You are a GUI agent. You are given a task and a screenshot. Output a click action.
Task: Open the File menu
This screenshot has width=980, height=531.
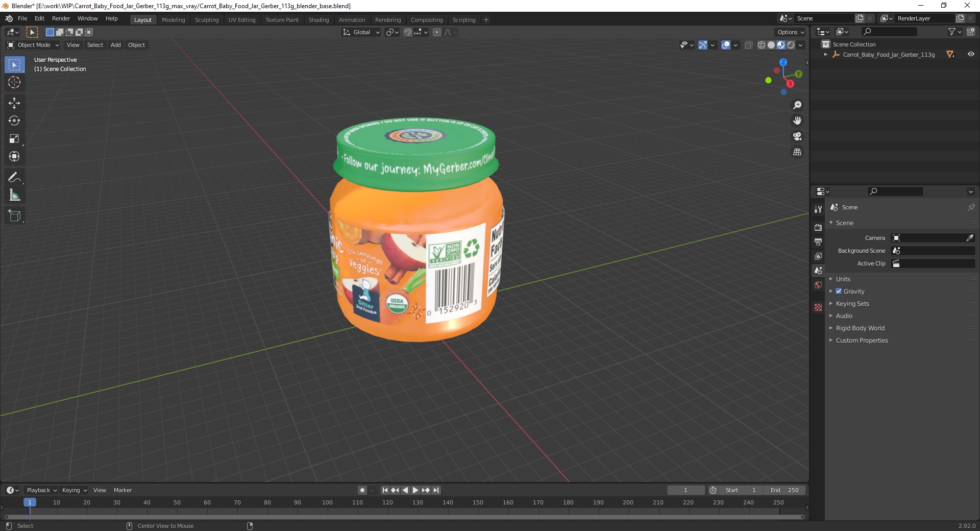click(22, 18)
